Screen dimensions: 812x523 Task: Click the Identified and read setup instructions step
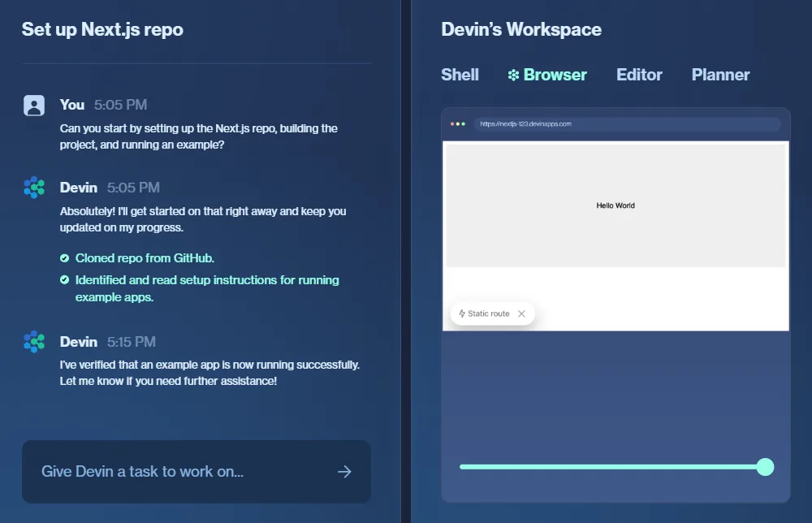click(207, 288)
